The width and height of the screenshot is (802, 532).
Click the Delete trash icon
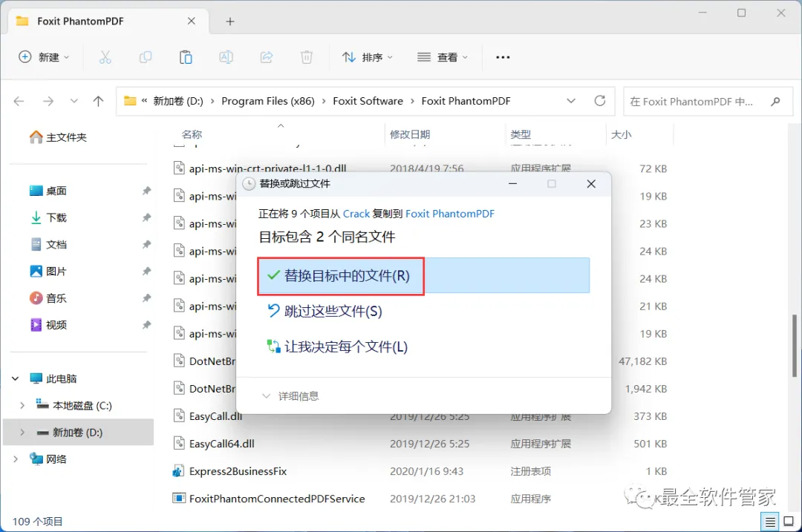tap(307, 57)
